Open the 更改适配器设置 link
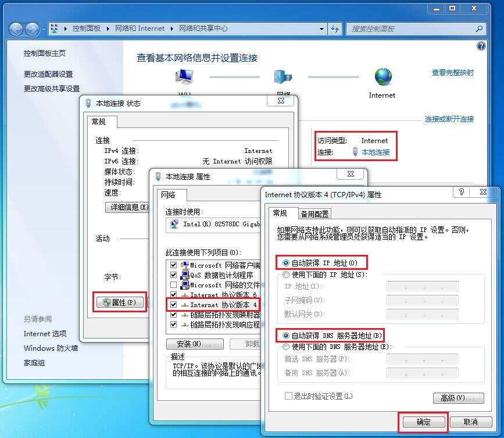504x438 pixels. coord(48,74)
